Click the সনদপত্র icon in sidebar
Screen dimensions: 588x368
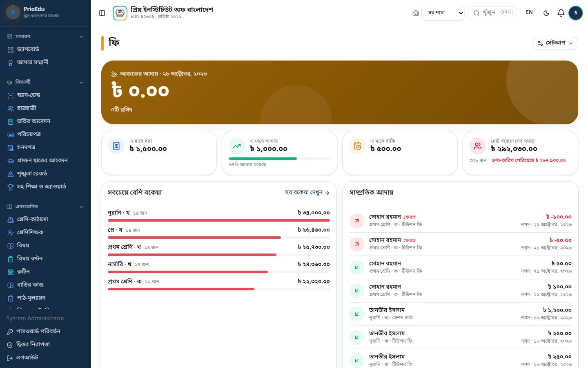[11, 148]
